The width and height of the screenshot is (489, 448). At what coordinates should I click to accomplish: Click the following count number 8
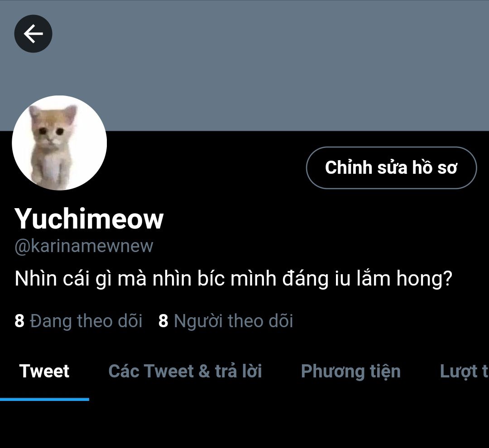pos(19,321)
